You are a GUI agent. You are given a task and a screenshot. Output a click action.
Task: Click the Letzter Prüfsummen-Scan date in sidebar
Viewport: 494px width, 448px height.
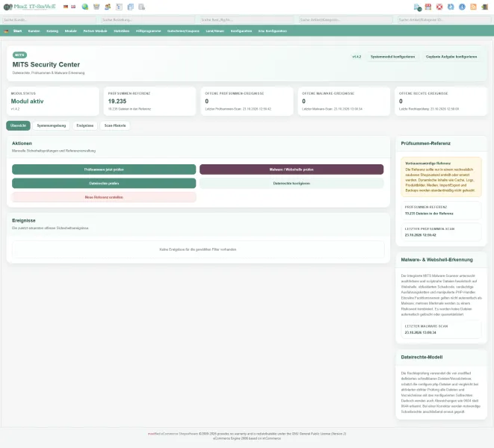421,235
